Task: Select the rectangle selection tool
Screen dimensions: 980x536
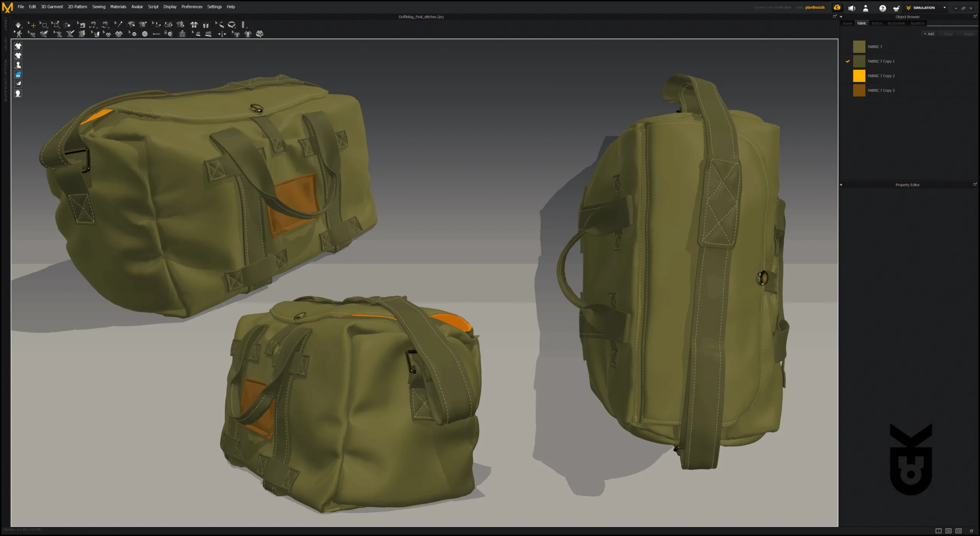Action: coord(44,25)
